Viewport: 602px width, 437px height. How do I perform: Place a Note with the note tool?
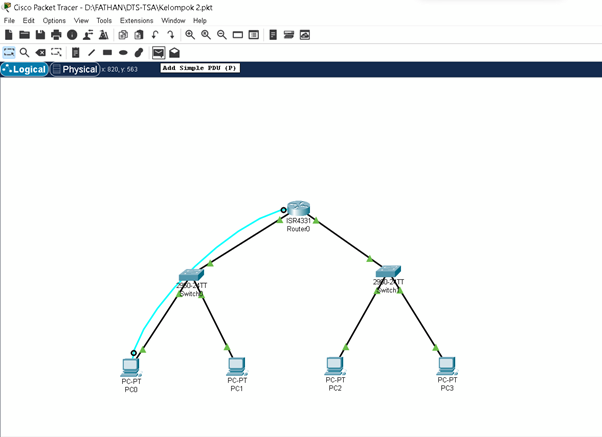(x=76, y=53)
